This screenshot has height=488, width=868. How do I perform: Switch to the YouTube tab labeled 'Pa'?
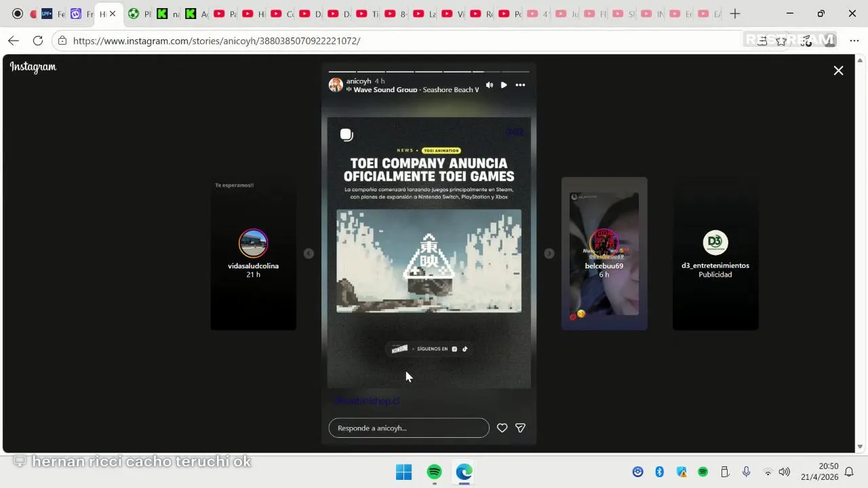point(225,14)
